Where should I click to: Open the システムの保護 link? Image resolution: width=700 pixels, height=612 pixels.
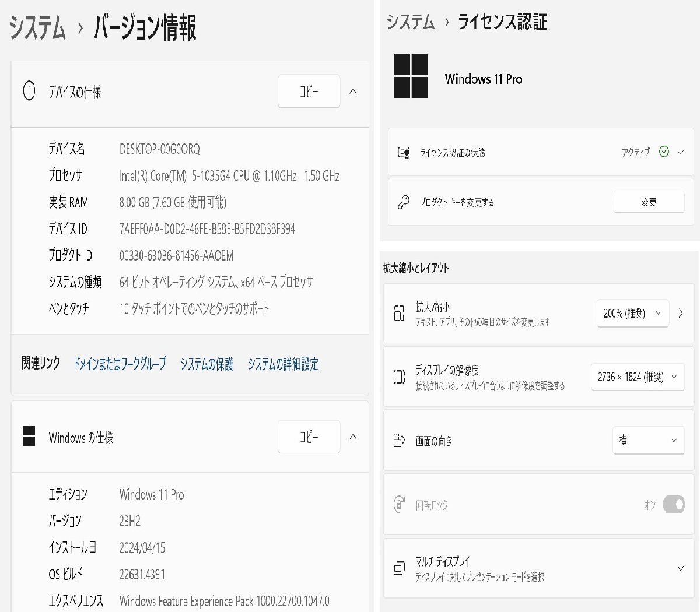[206, 364]
